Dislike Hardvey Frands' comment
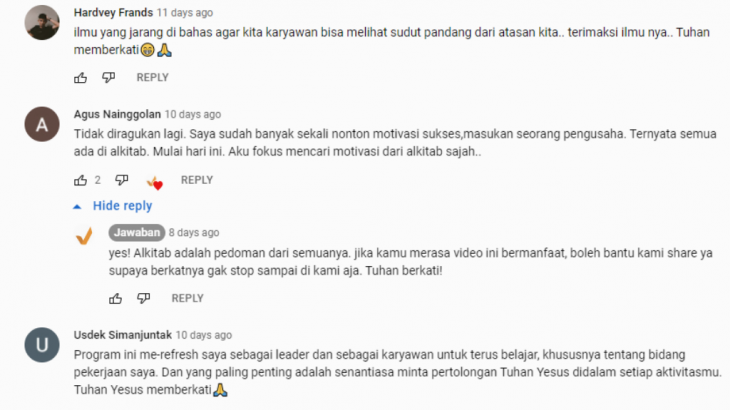The height and width of the screenshot is (410, 730). click(x=108, y=78)
